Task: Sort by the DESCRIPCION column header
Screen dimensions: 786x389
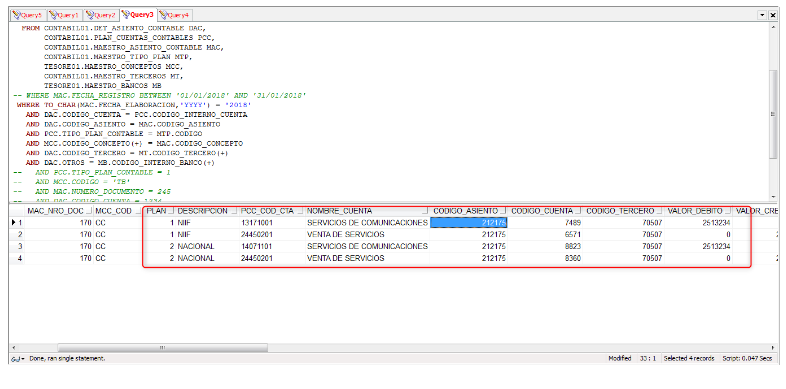Action: click(x=206, y=211)
